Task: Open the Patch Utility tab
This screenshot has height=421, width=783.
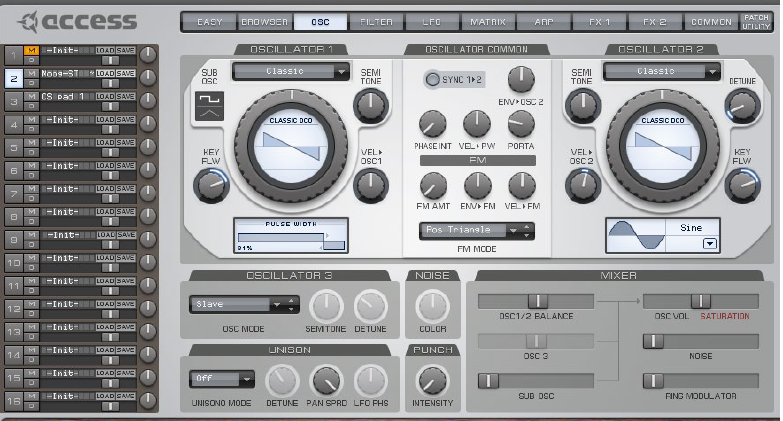Action: 756,22
